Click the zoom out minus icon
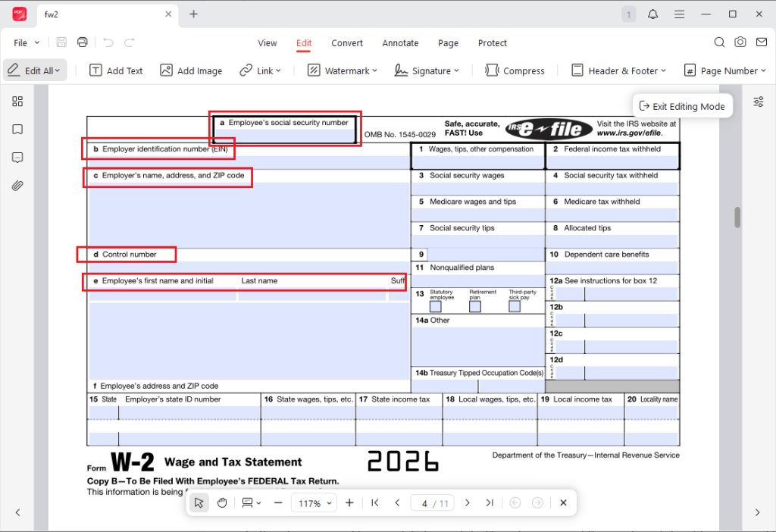Viewport: 776px width, 532px height. coord(278,502)
